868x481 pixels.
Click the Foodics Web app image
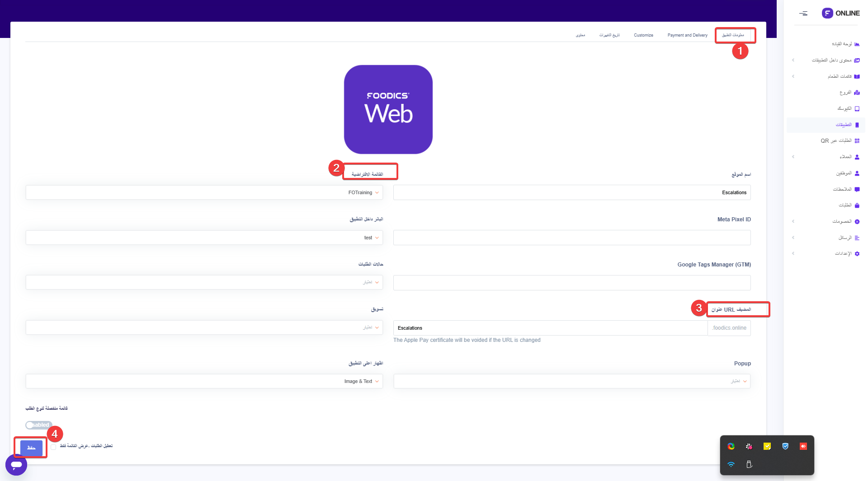point(388,109)
